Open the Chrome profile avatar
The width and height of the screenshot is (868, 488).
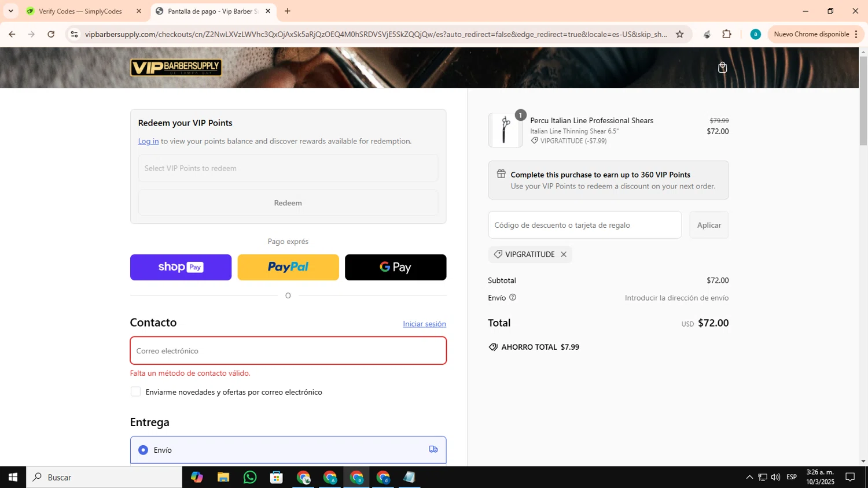pos(755,34)
